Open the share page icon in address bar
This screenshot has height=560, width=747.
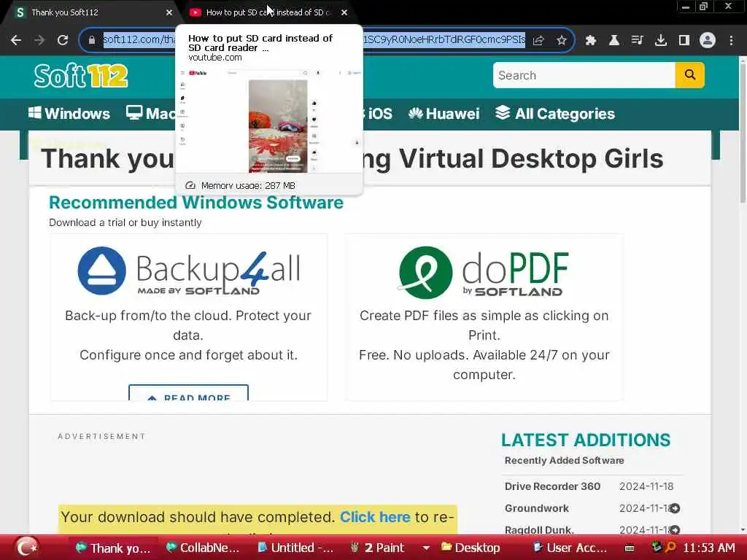coord(538,40)
